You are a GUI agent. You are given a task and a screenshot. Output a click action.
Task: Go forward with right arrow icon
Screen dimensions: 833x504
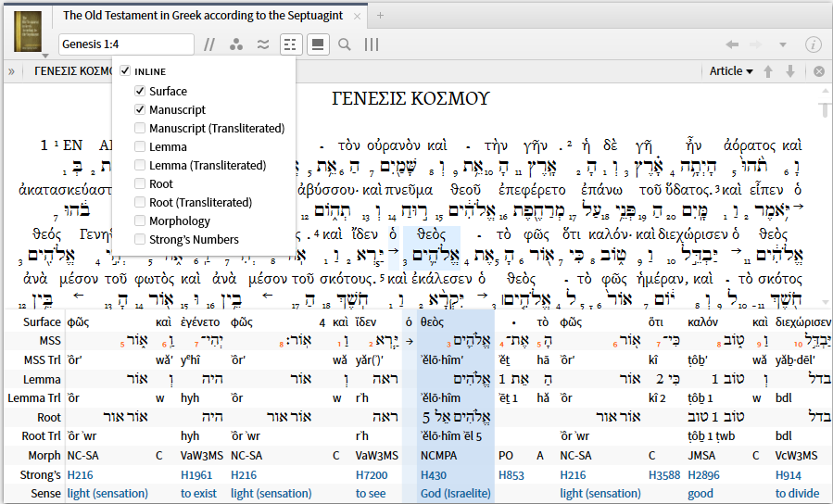[x=756, y=44]
